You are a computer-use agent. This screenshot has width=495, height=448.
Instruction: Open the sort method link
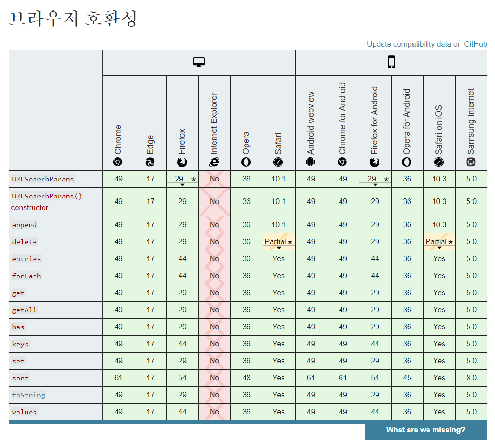(20, 378)
